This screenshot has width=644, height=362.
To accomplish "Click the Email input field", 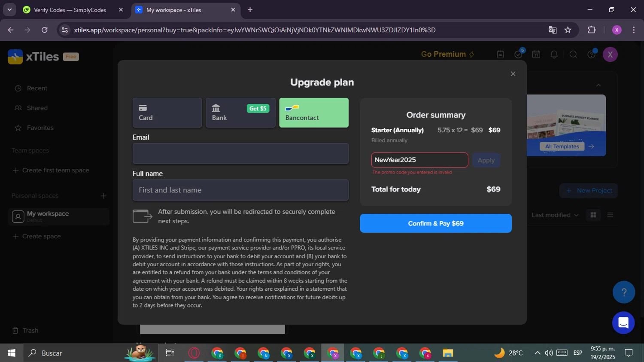I will point(240,153).
